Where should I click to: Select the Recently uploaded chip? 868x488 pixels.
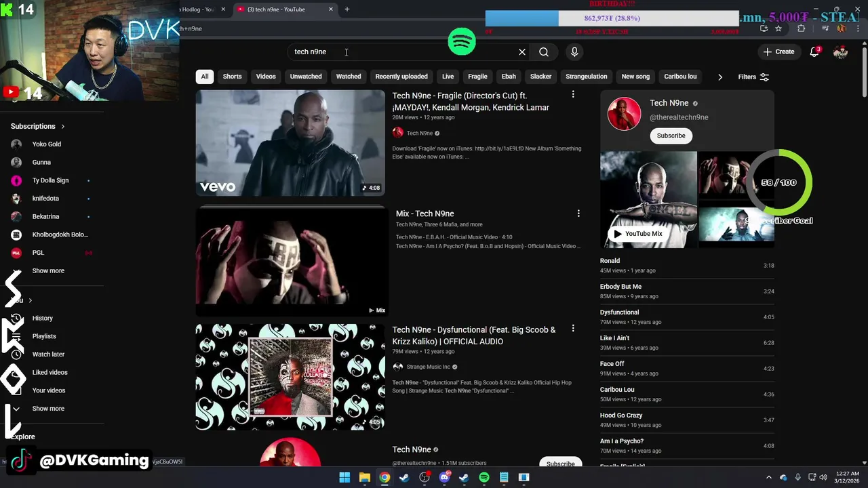[401, 77]
